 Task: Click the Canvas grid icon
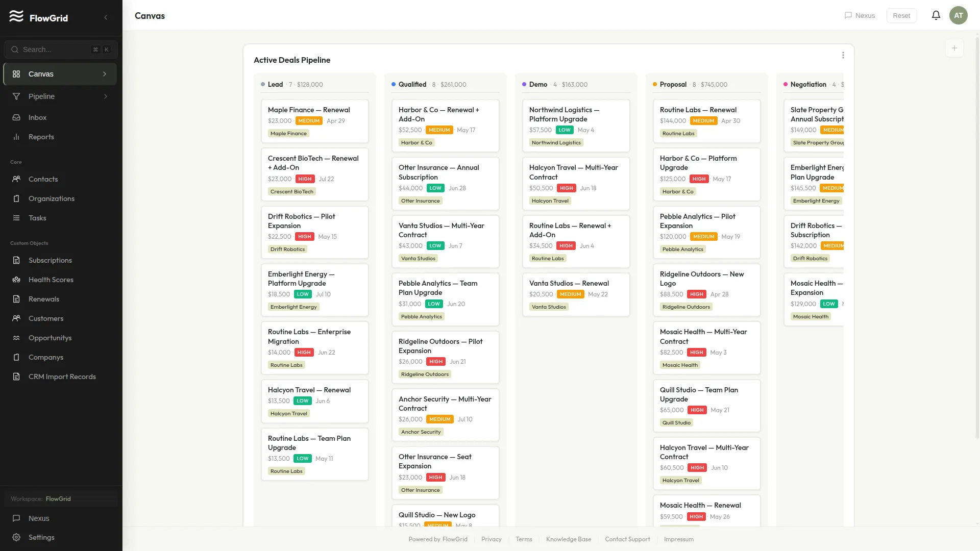16,74
